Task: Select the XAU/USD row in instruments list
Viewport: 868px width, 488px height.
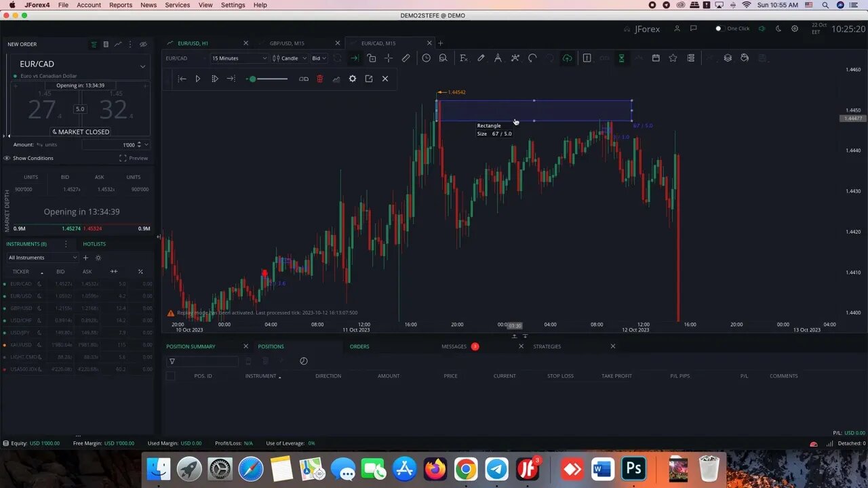Action: 79,345
